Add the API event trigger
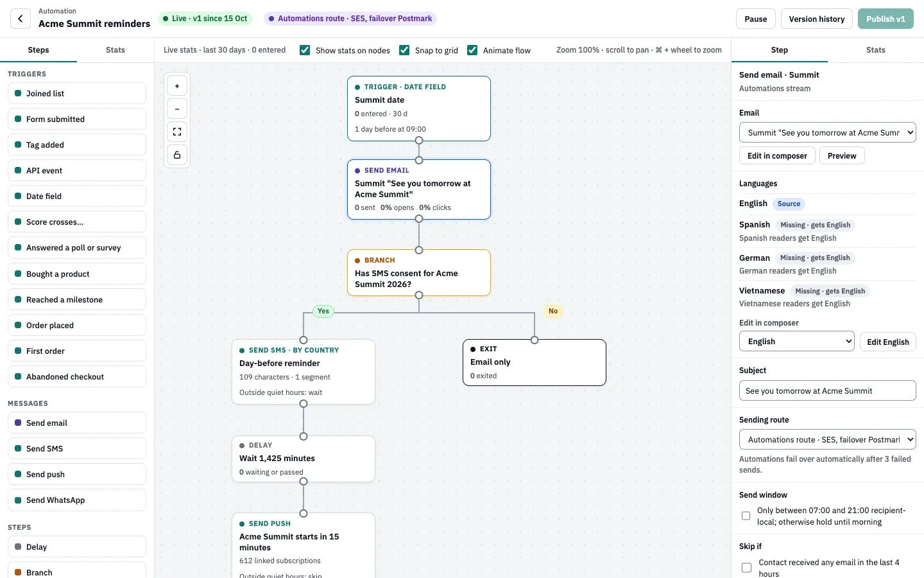 click(x=77, y=170)
